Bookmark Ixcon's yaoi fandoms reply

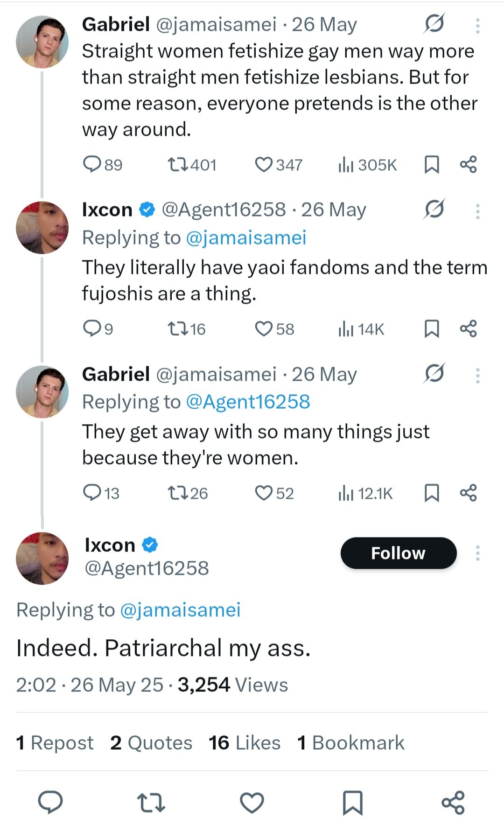pos(432,329)
